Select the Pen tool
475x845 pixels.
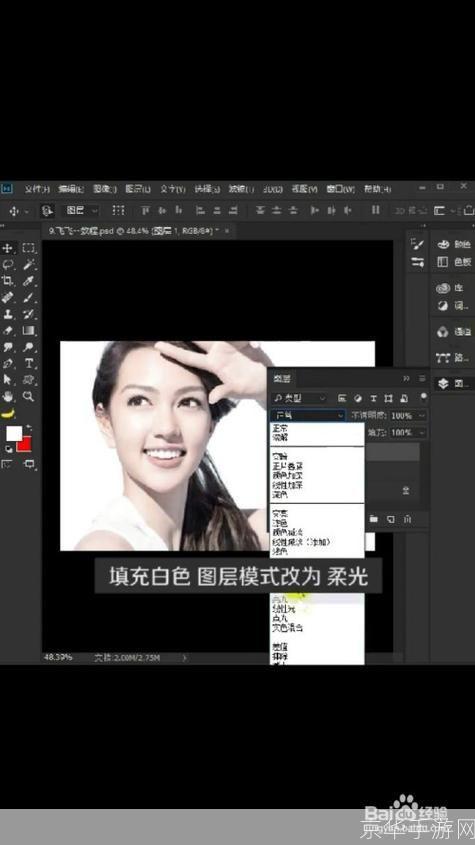tap(8, 364)
